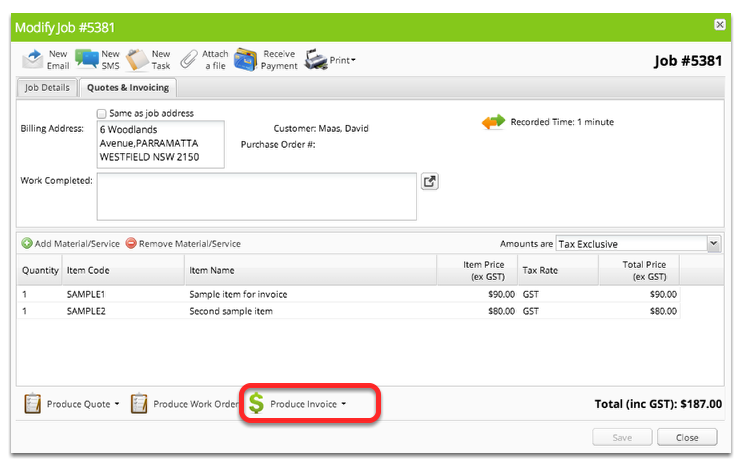Click the Produce Quote clipboard icon

coord(33,404)
